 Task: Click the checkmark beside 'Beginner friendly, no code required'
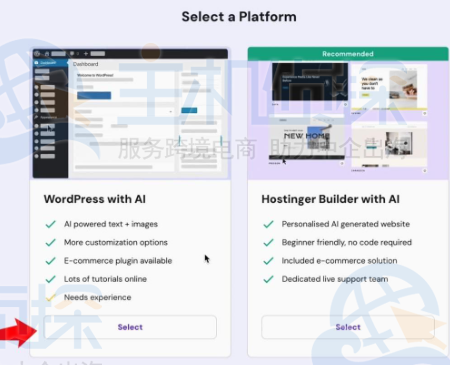coord(268,242)
